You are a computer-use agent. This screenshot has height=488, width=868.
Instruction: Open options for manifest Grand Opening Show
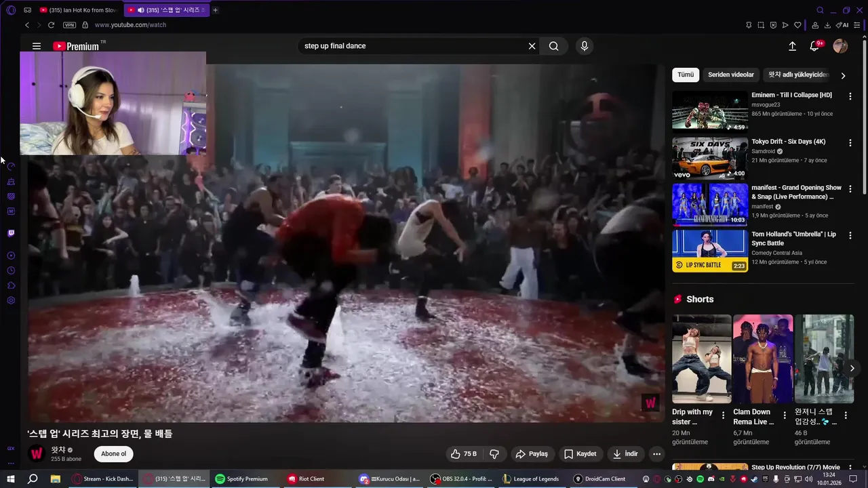click(850, 188)
